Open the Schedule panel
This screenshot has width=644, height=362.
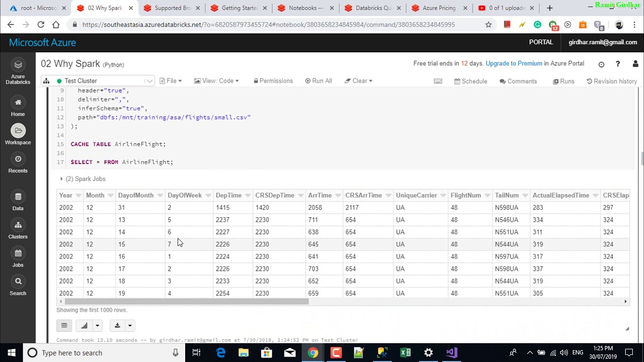(470, 81)
